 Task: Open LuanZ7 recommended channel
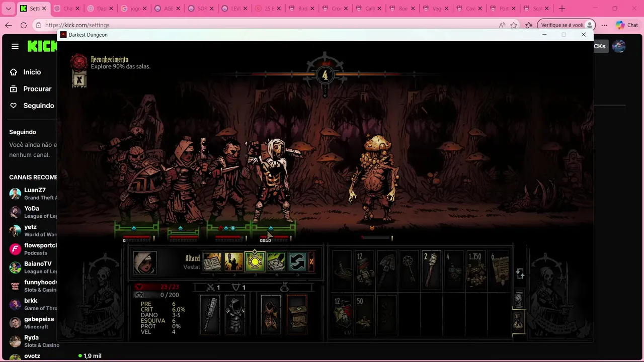point(33,194)
